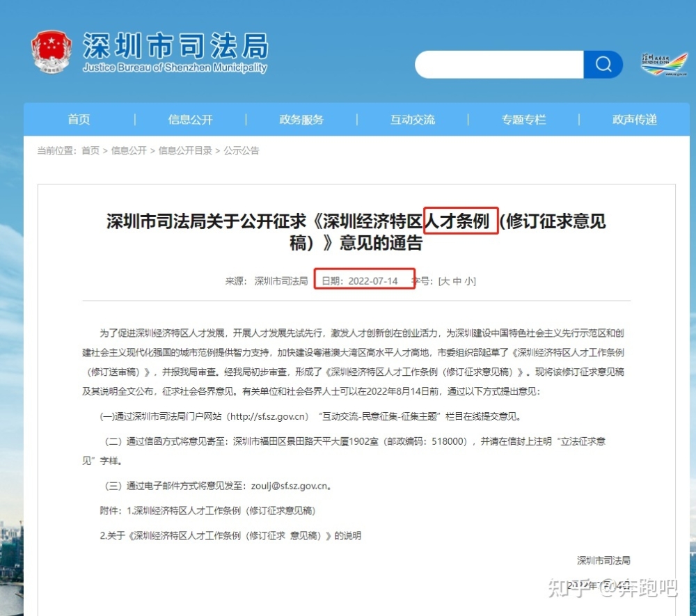Click the 信息公开 breadcrumb link
The image size is (696, 616).
click(129, 150)
